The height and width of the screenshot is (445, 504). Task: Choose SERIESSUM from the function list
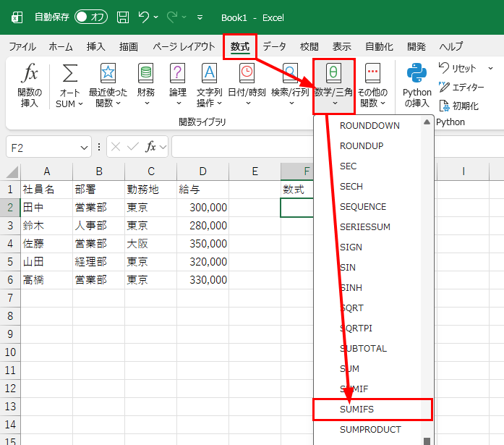click(x=368, y=227)
